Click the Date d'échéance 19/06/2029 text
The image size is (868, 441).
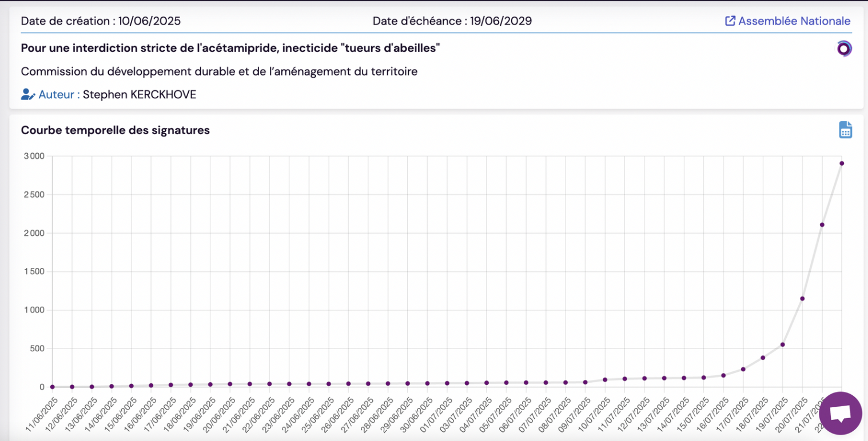452,21
